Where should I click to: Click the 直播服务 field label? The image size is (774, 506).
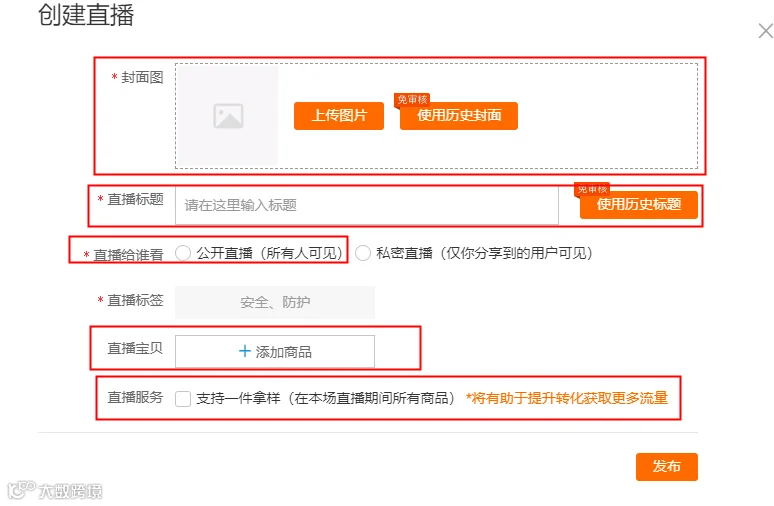[x=135, y=397]
